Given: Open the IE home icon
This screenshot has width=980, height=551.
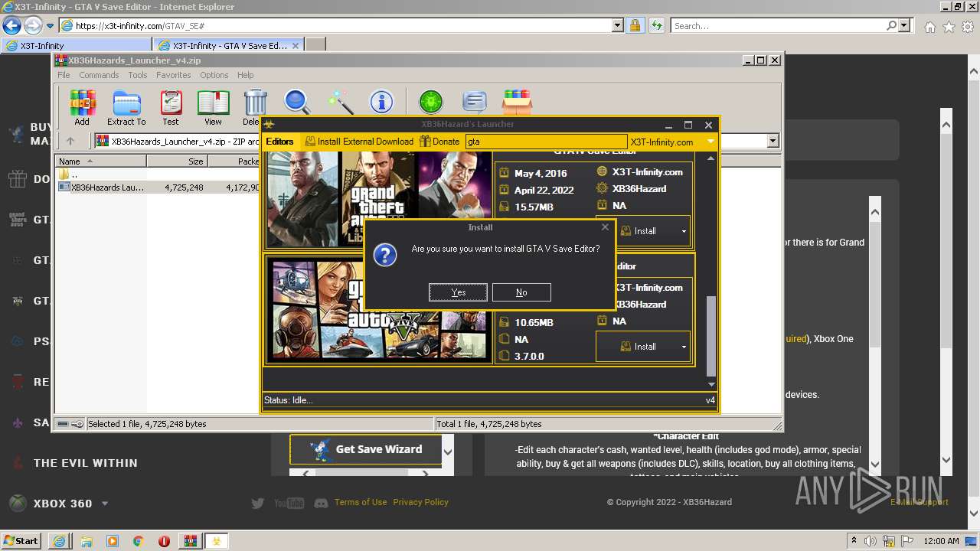Looking at the screenshot, I should (x=929, y=27).
